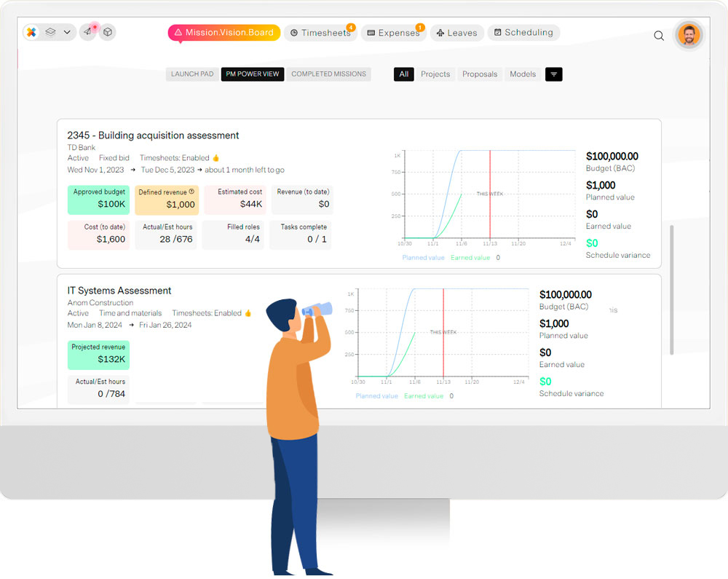This screenshot has height=579, width=728.
Task: Click the user profile avatar
Action: click(689, 34)
